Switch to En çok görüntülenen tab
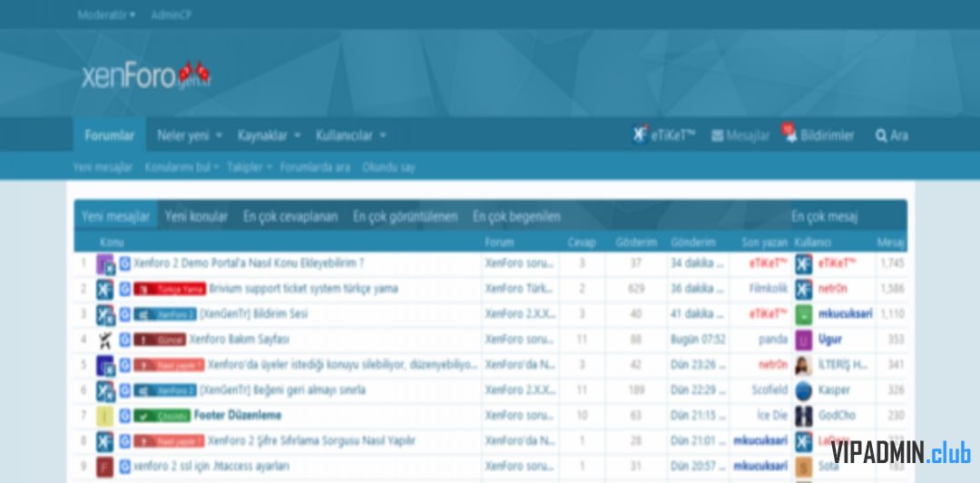This screenshot has height=483, width=980. (405, 216)
